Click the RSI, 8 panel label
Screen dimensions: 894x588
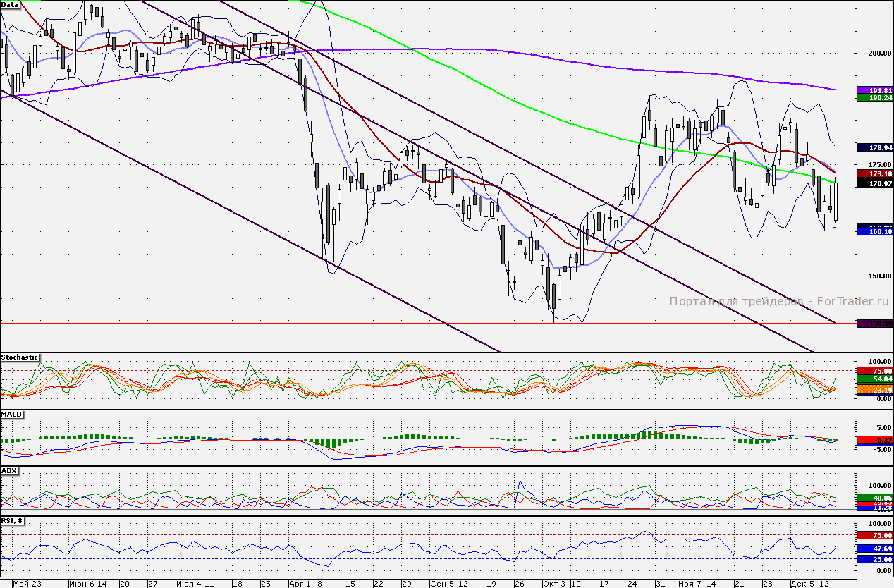click(x=13, y=521)
